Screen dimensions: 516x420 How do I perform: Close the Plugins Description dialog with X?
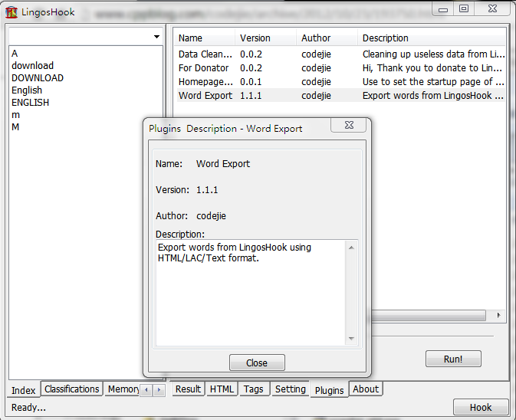point(349,125)
